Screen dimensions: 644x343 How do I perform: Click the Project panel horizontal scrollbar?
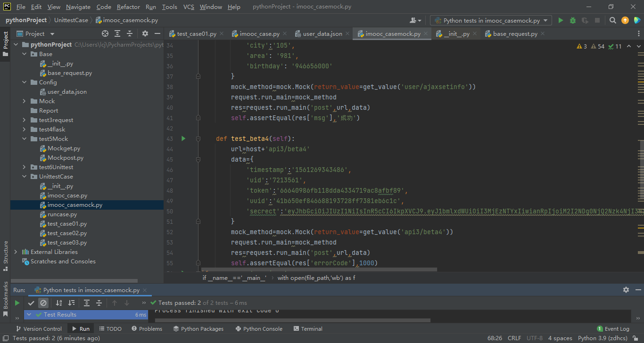point(74,281)
